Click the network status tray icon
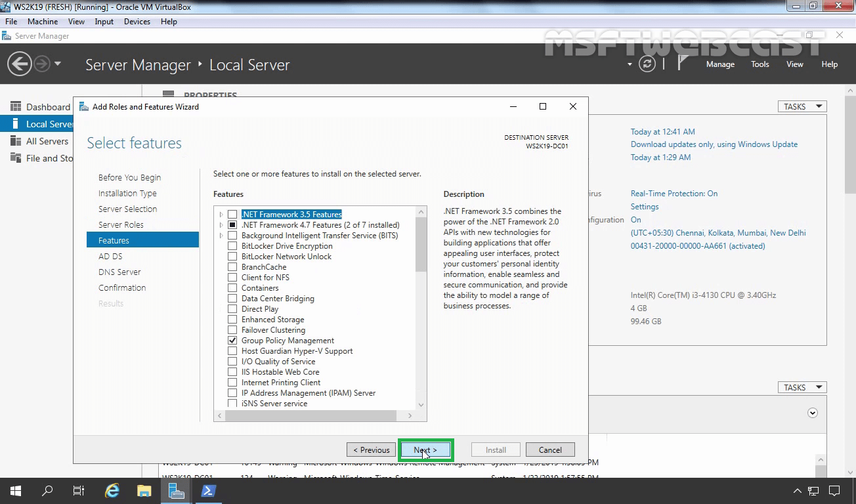 point(813,491)
